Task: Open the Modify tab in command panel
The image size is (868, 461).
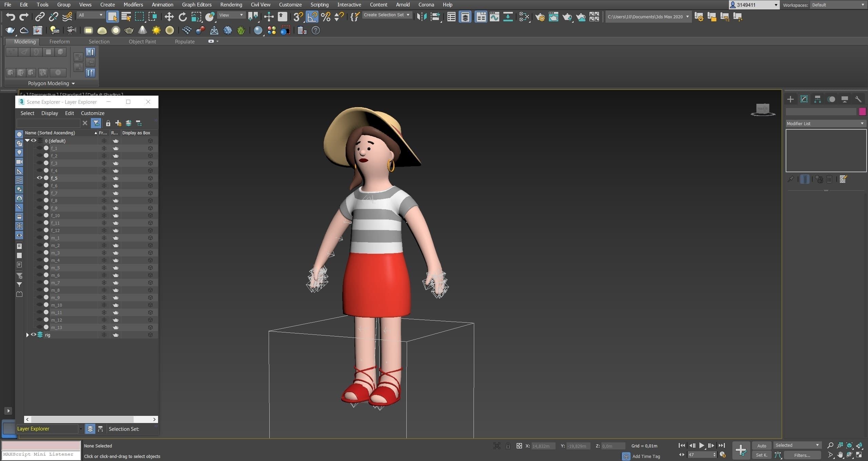Action: (804, 99)
